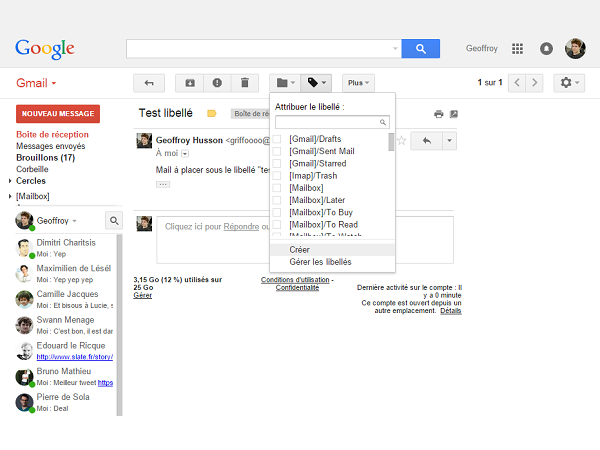This screenshot has height=450, width=600.
Task: Check the [Imap]/Trash label
Action: coord(277,176)
